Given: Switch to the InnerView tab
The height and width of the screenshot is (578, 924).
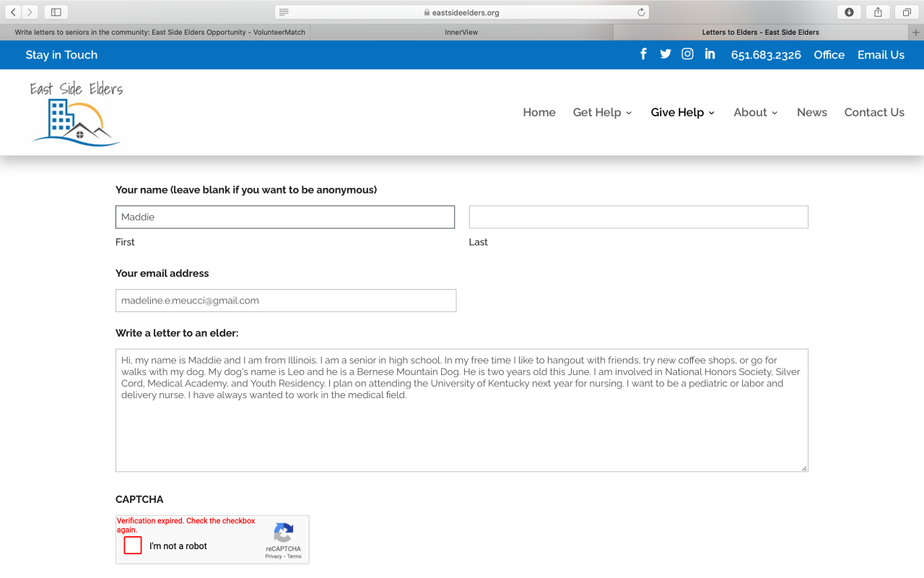Looking at the screenshot, I should 462,33.
